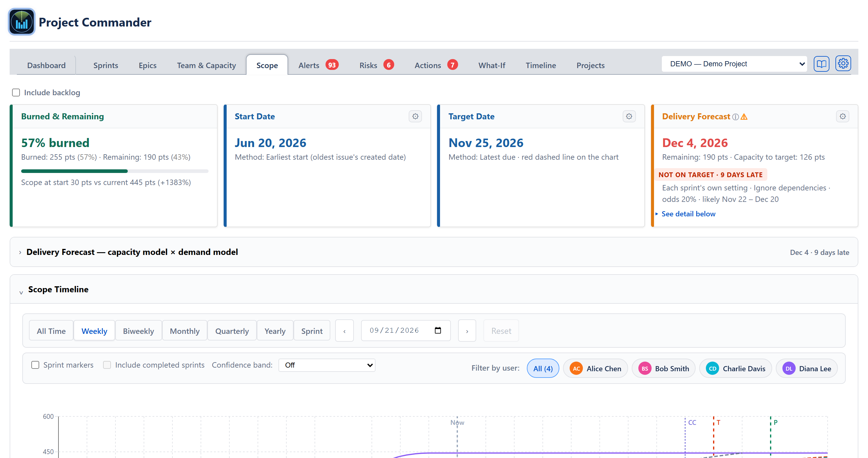Click the Reset button
Screen dimensions: 868x458
(x=501, y=331)
